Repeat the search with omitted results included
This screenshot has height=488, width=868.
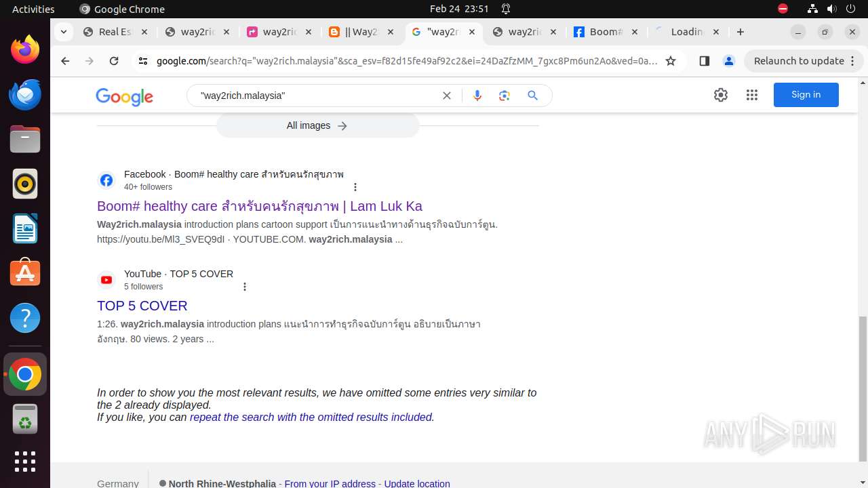pyautogui.click(x=311, y=417)
